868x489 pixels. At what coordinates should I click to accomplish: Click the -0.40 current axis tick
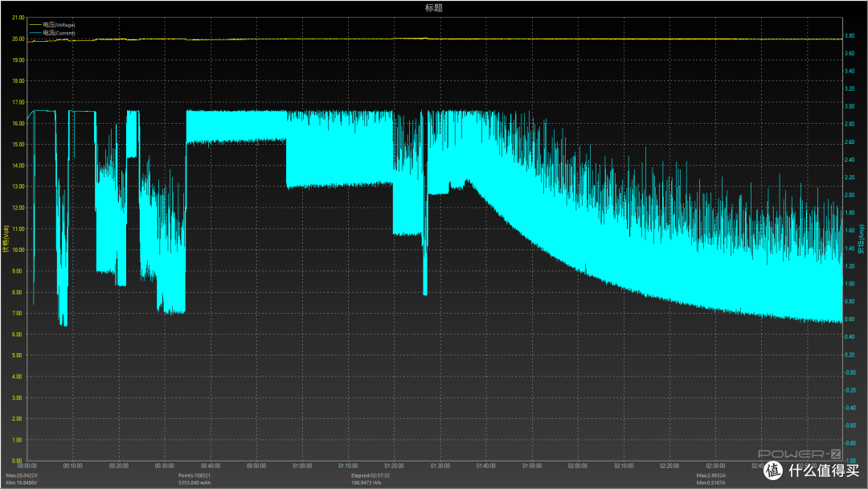(x=850, y=408)
